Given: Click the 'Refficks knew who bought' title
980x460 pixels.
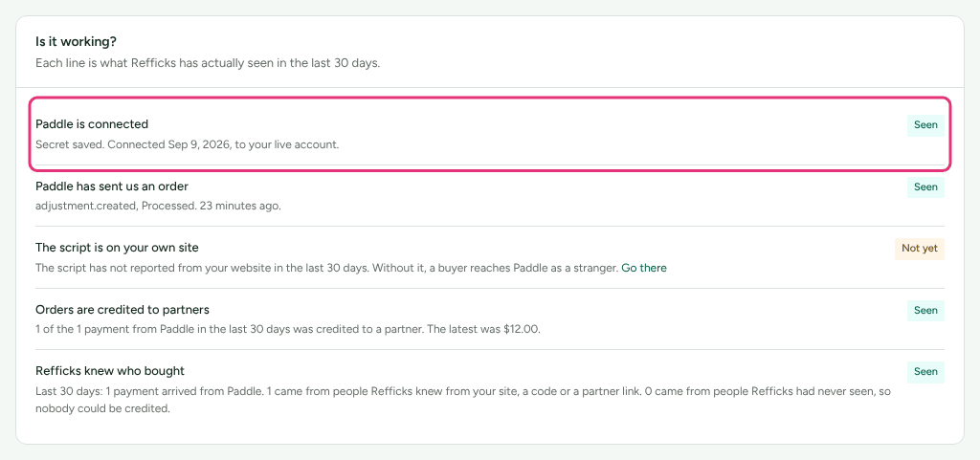Looking at the screenshot, I should [x=110, y=371].
